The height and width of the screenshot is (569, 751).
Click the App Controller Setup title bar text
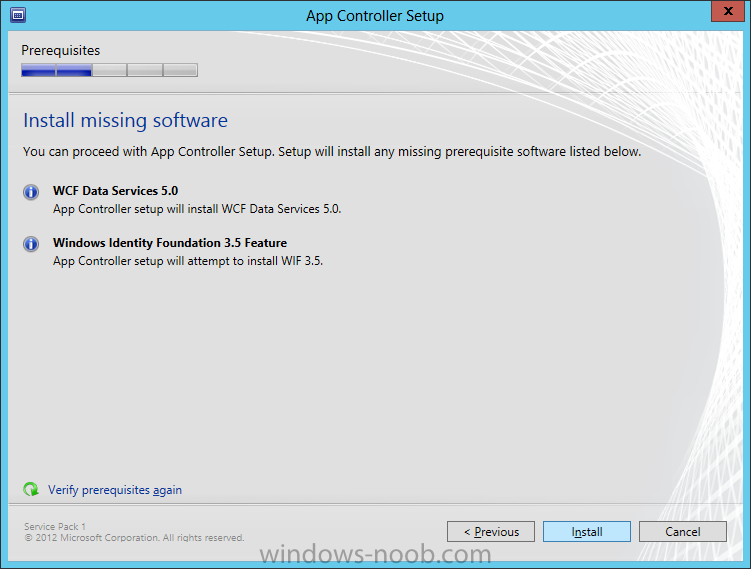click(x=375, y=16)
